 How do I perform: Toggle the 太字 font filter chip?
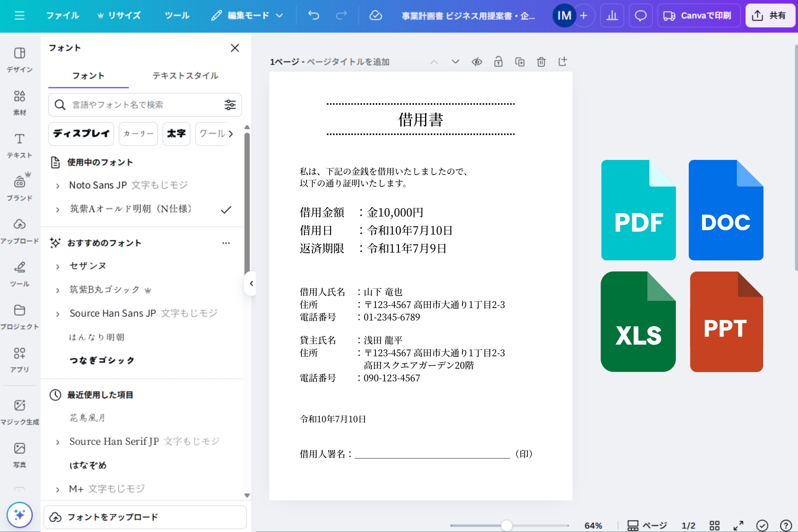tap(176, 134)
